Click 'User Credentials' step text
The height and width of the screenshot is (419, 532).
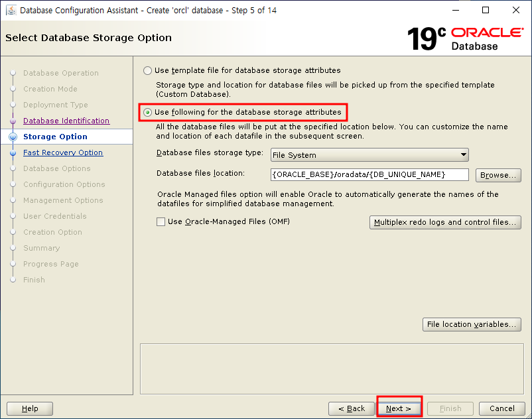coord(55,216)
